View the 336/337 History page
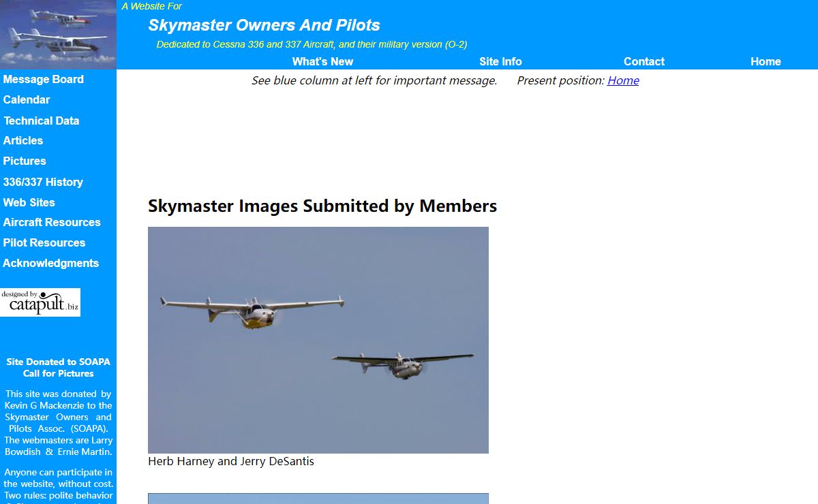The image size is (818, 504). coord(43,182)
